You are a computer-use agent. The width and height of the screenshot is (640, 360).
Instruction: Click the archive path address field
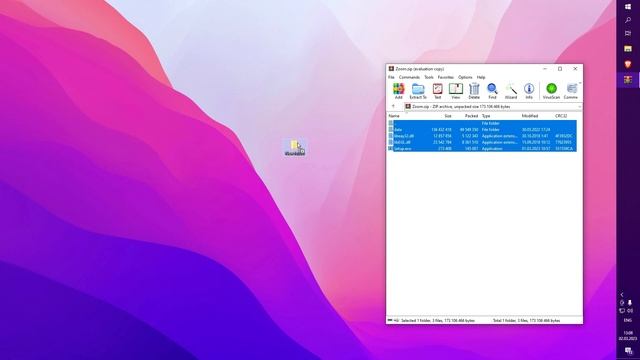coord(493,107)
